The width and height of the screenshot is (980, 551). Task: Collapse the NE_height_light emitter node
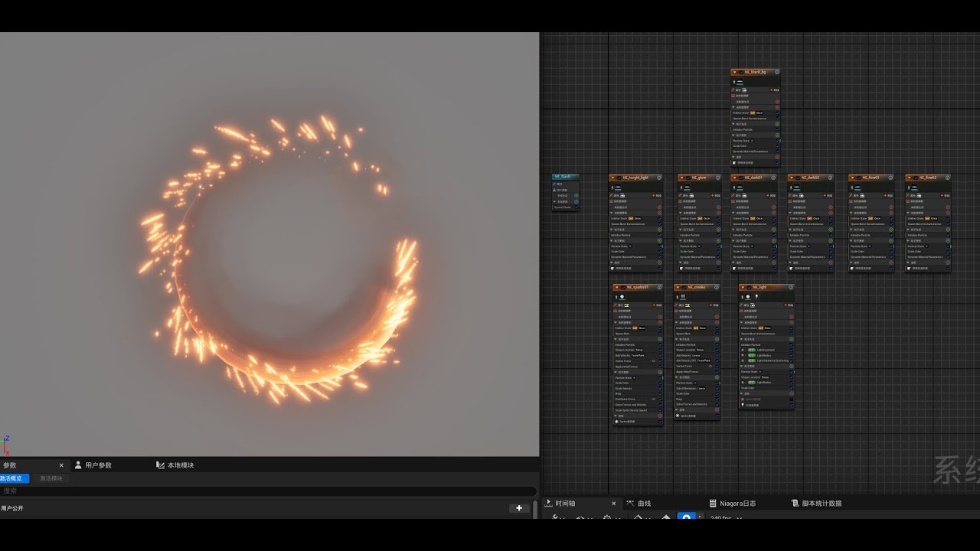tap(612, 178)
